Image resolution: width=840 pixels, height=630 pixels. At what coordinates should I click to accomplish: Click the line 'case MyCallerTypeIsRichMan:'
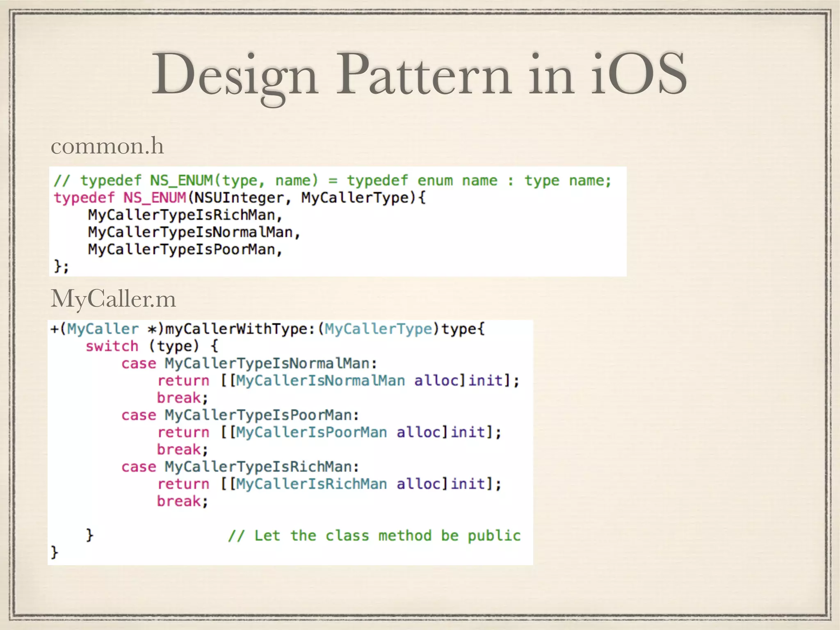tap(240, 467)
